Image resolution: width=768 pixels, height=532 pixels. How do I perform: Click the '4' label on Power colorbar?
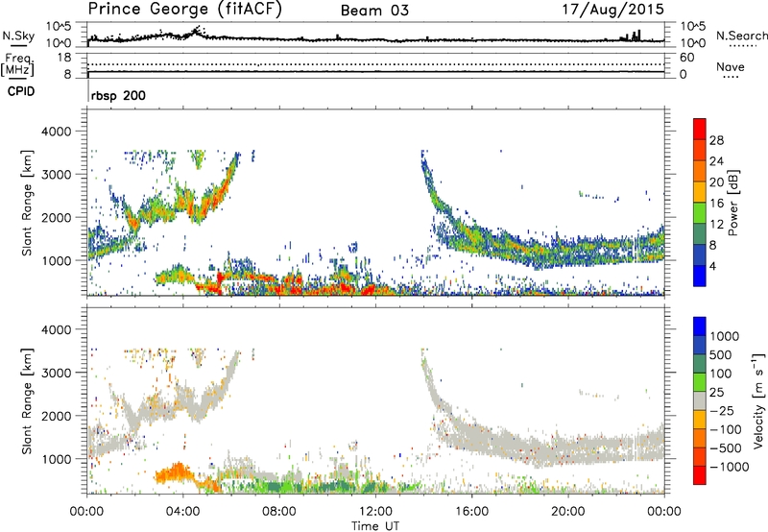click(x=713, y=267)
